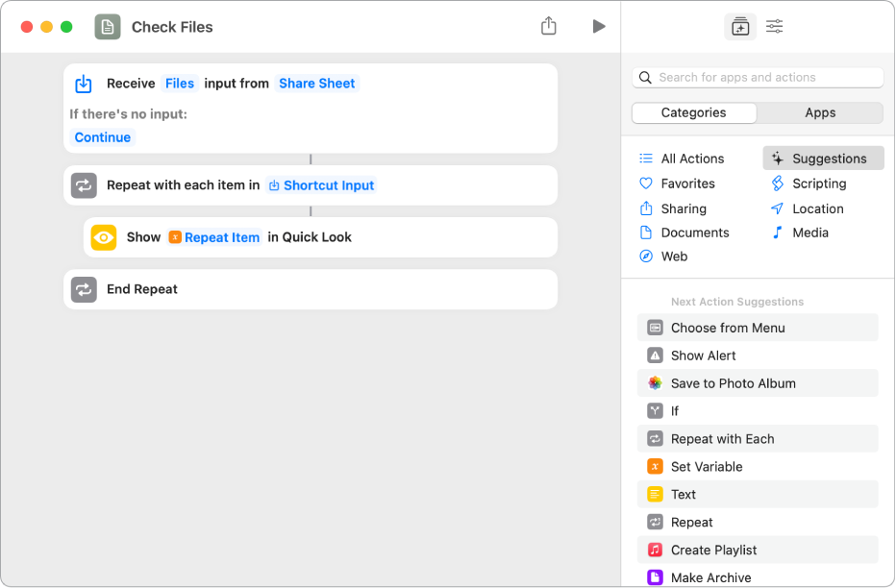
Task: Click the Make Archive action icon
Action: (657, 577)
